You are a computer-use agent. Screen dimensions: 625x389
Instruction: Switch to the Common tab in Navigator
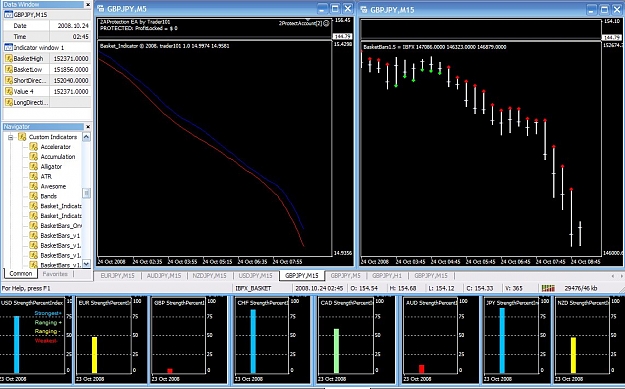21,274
